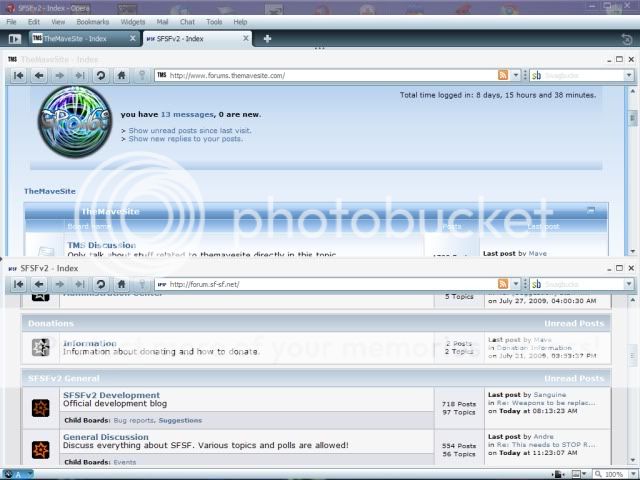640x480 pixels.
Task: Open TMS Discussion board
Action: [x=102, y=245]
